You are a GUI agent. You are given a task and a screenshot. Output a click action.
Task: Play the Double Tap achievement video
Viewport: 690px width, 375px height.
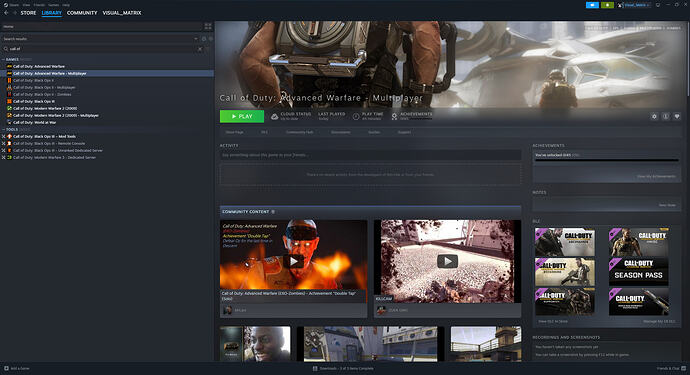coord(293,261)
